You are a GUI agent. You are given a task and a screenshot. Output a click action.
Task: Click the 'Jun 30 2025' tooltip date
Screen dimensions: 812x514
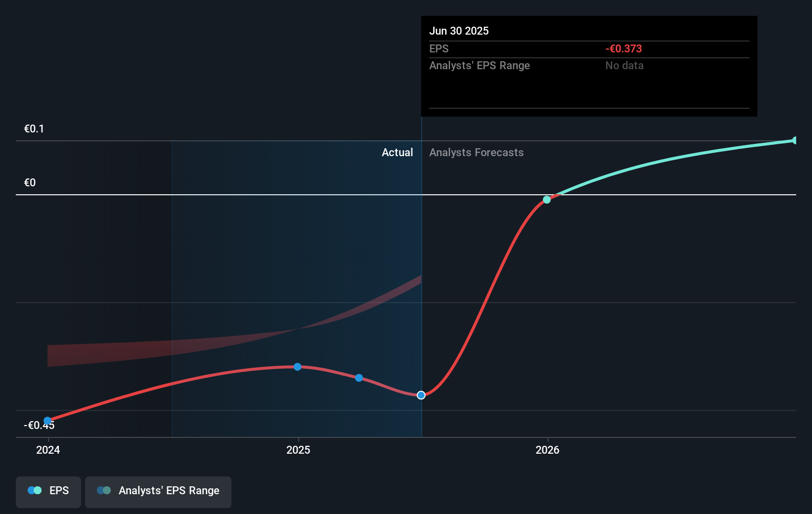(459, 31)
